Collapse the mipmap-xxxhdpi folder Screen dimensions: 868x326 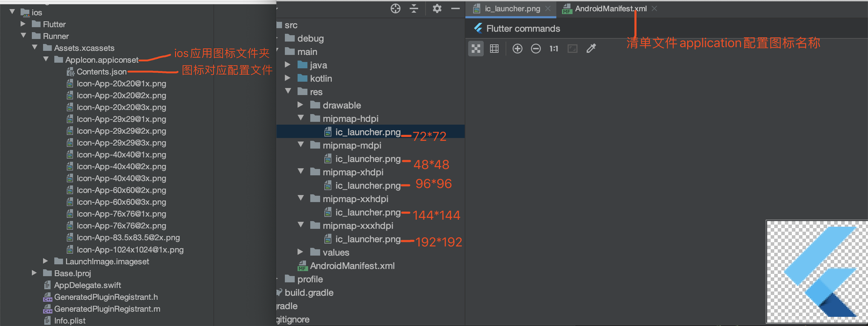(301, 225)
